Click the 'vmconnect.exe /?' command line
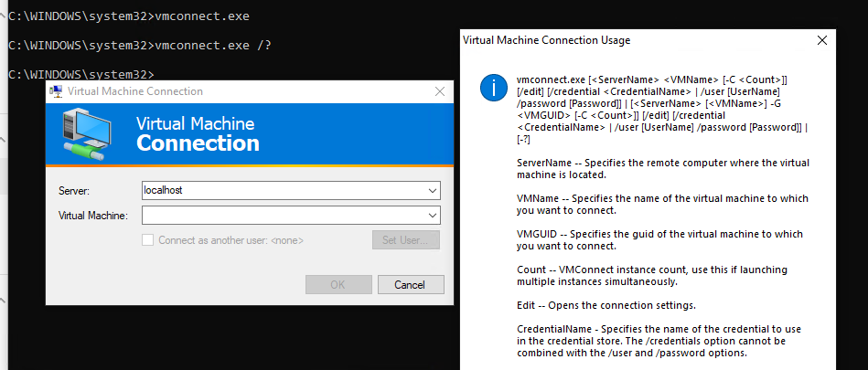This screenshot has width=868, height=370. tap(140, 46)
